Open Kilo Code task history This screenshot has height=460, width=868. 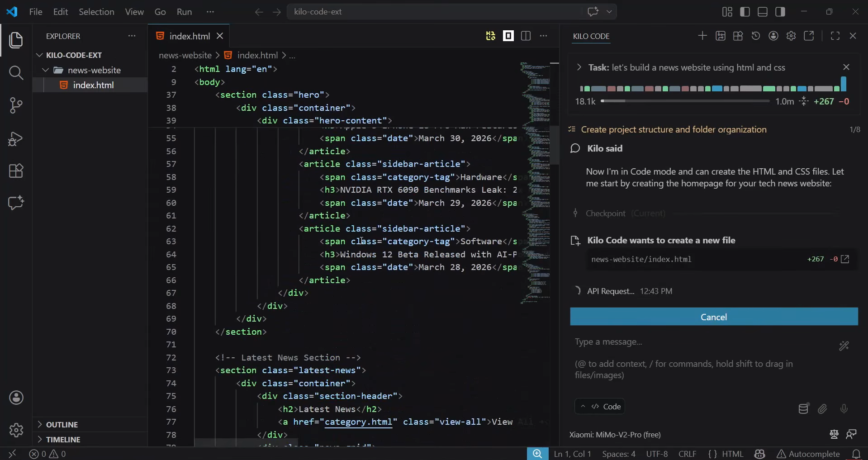tap(756, 36)
